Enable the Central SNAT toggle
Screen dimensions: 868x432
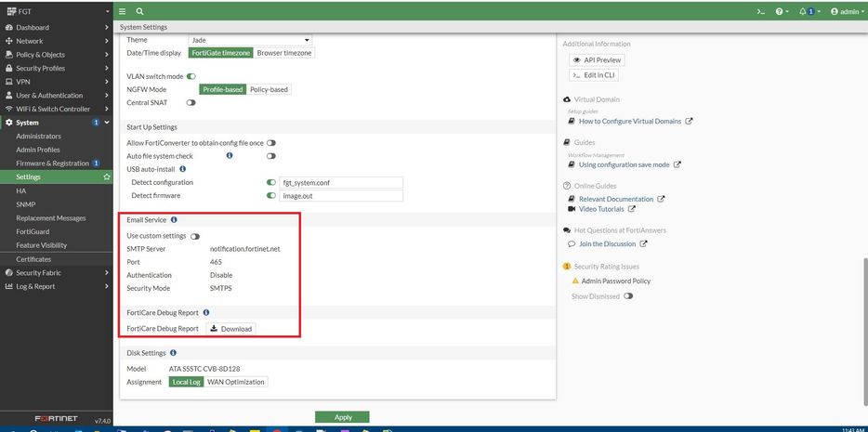pyautogui.click(x=191, y=103)
